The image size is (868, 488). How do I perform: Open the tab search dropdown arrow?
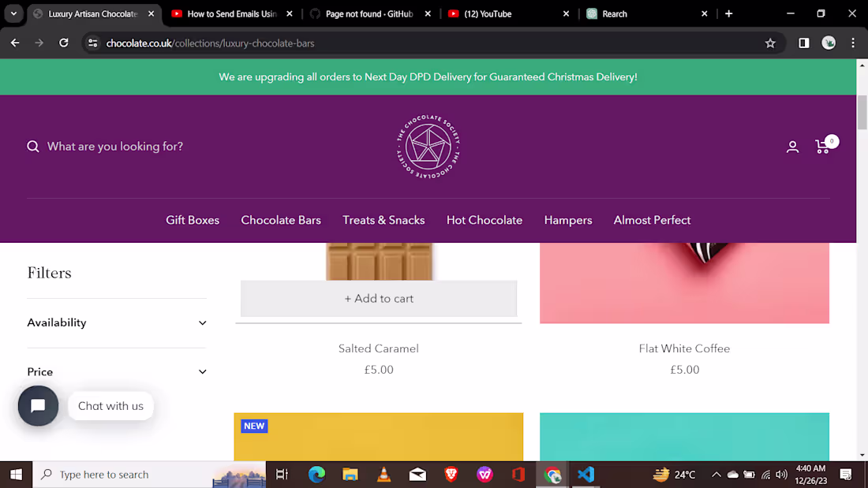tap(13, 13)
